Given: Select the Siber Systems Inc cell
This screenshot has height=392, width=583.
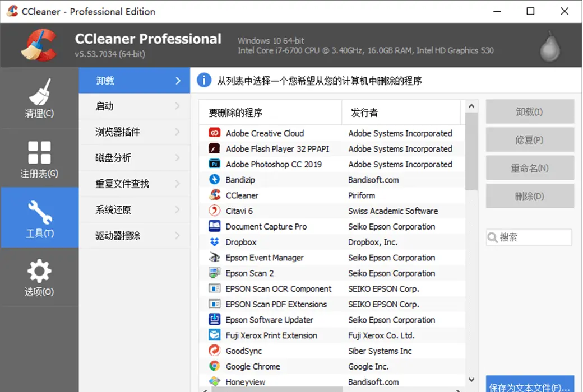Looking at the screenshot, I should (x=380, y=351).
